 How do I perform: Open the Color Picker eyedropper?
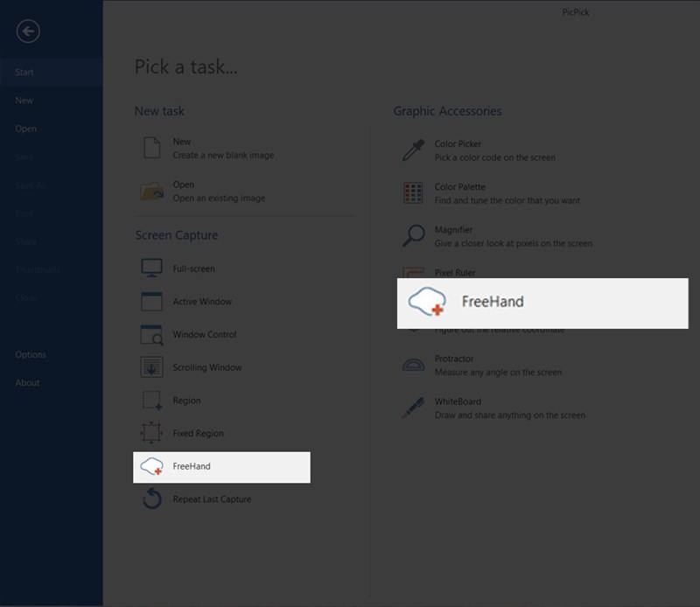[413, 150]
